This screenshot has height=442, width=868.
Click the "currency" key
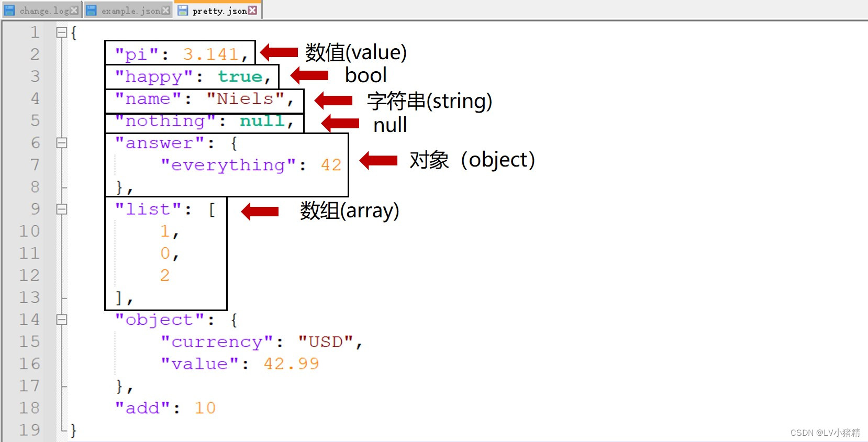pyautogui.click(x=217, y=342)
